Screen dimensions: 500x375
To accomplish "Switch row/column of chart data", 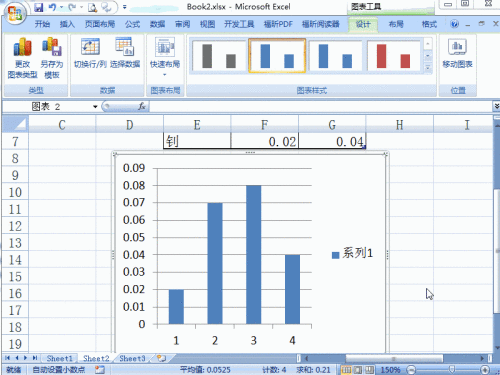I will point(90,53).
